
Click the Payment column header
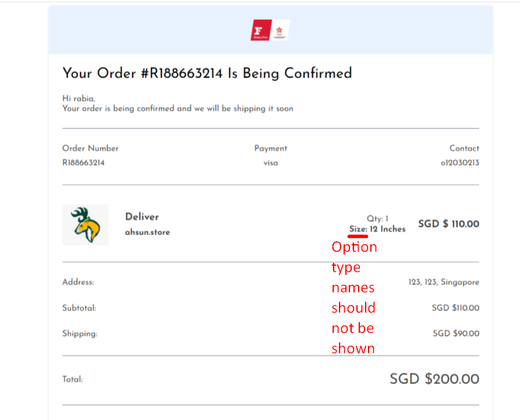point(270,149)
